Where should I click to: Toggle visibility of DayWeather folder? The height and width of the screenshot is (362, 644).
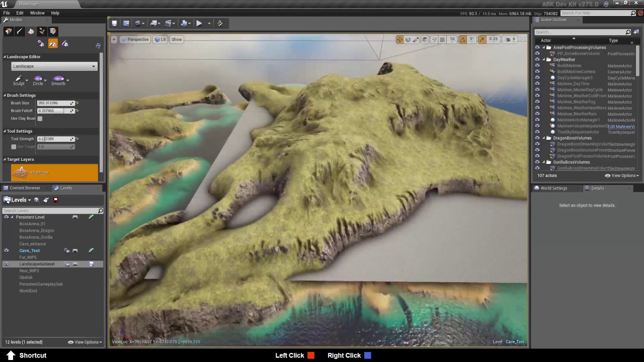(x=537, y=59)
